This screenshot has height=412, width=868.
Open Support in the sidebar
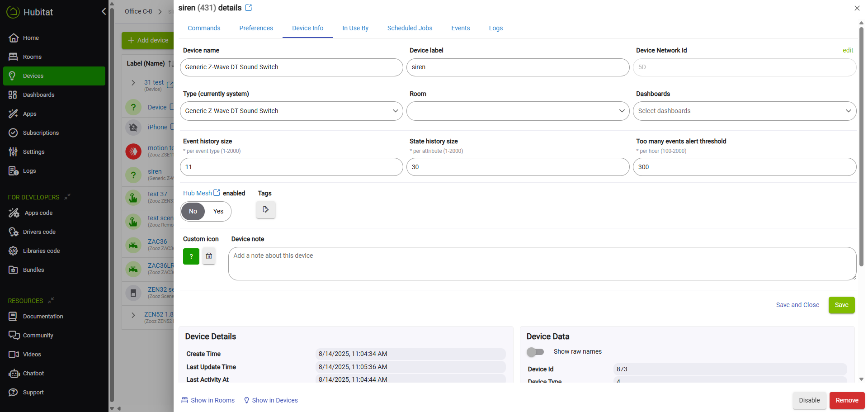(x=54, y=393)
